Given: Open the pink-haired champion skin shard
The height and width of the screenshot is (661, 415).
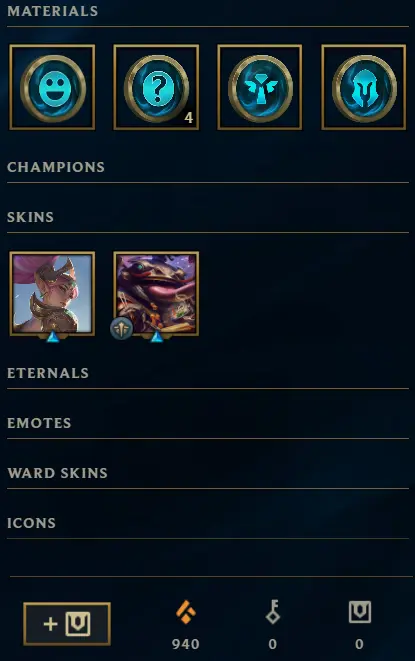Looking at the screenshot, I should 52,294.
